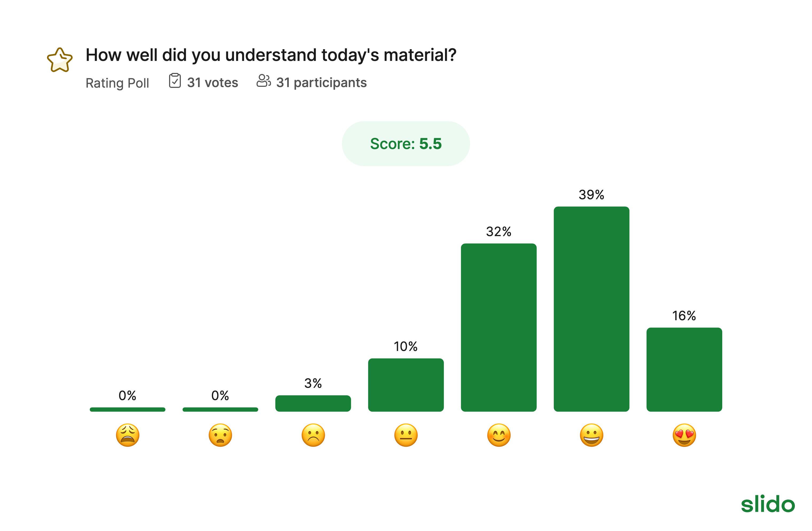Click the 32% bar
Screen dimensions: 812x531
499,327
